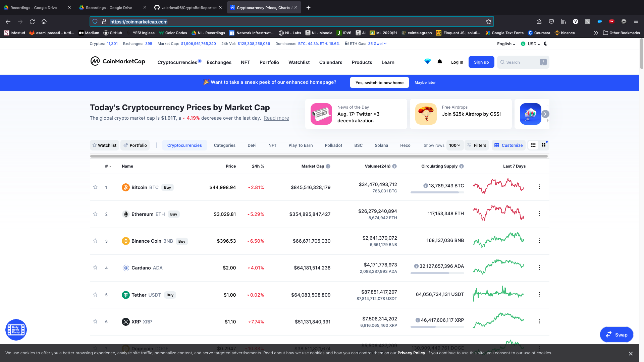Show more bookmarks chevron
Screen dimensions: 644x362
tap(596, 33)
